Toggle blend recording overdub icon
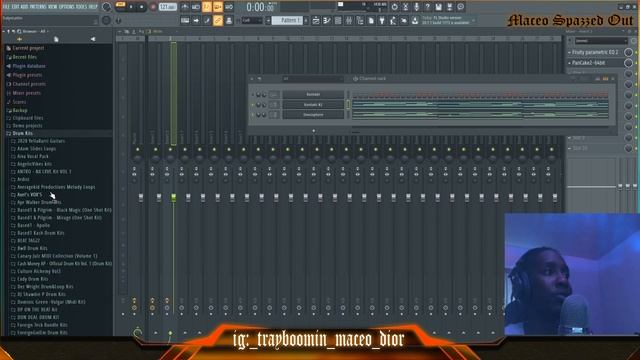This screenshot has width=640, height=360. pos(218,7)
